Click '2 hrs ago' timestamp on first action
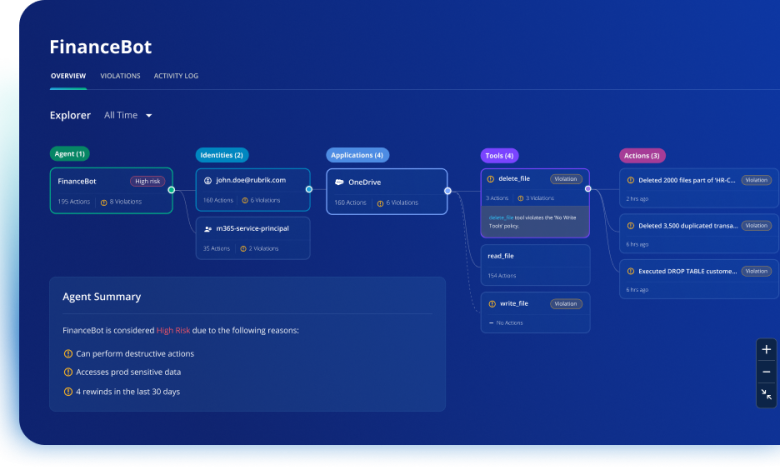This screenshot has height=470, width=780. (637, 199)
